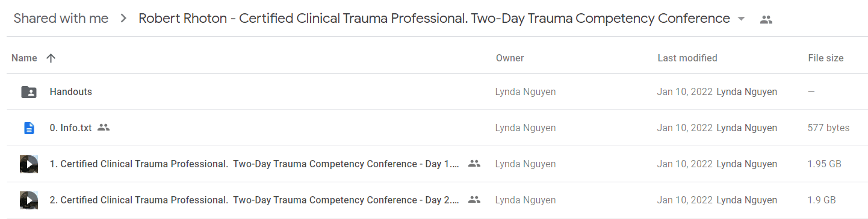Viewport: 868px width, 219px height.
Task: Click the shared icon on Day 1 video row
Action: (x=474, y=164)
